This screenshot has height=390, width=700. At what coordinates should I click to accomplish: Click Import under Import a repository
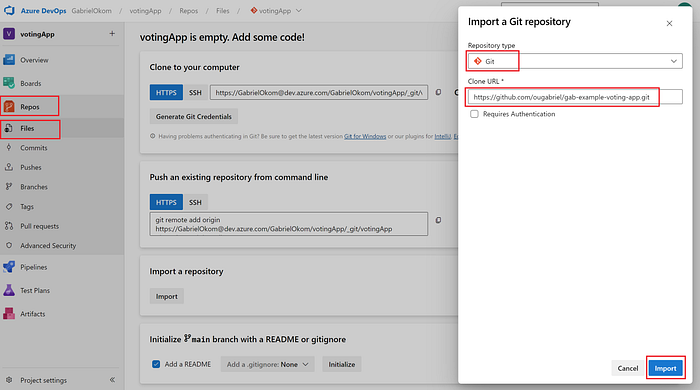click(167, 296)
